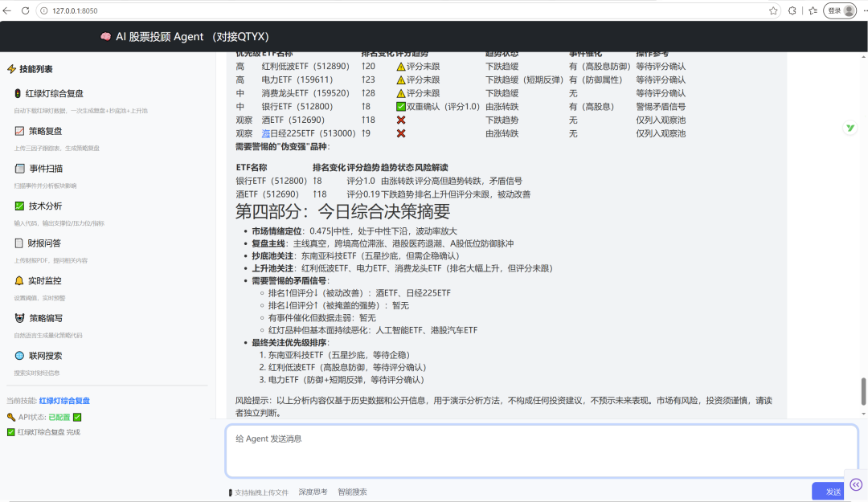
Task: Click the red cross in 日经225ETF row
Action: coord(401,133)
